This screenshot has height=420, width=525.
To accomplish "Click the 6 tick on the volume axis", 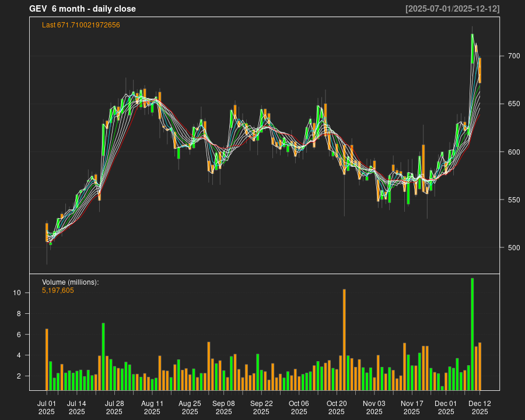I will (19, 335).
